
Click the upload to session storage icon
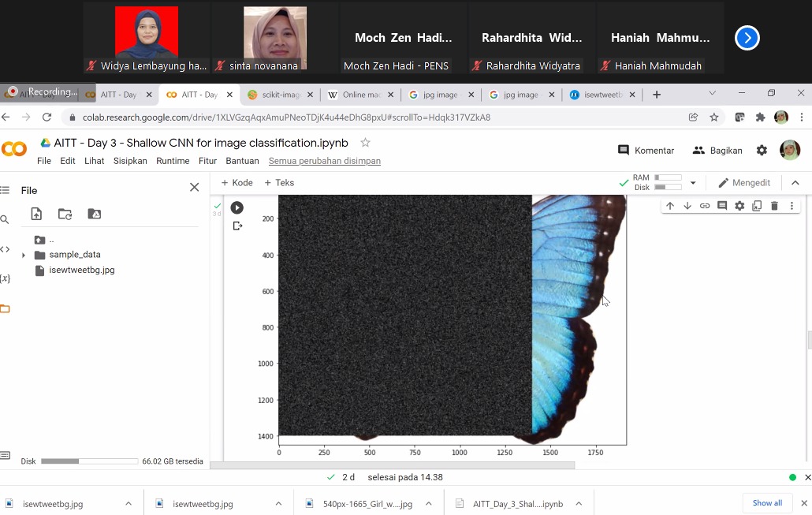36,214
